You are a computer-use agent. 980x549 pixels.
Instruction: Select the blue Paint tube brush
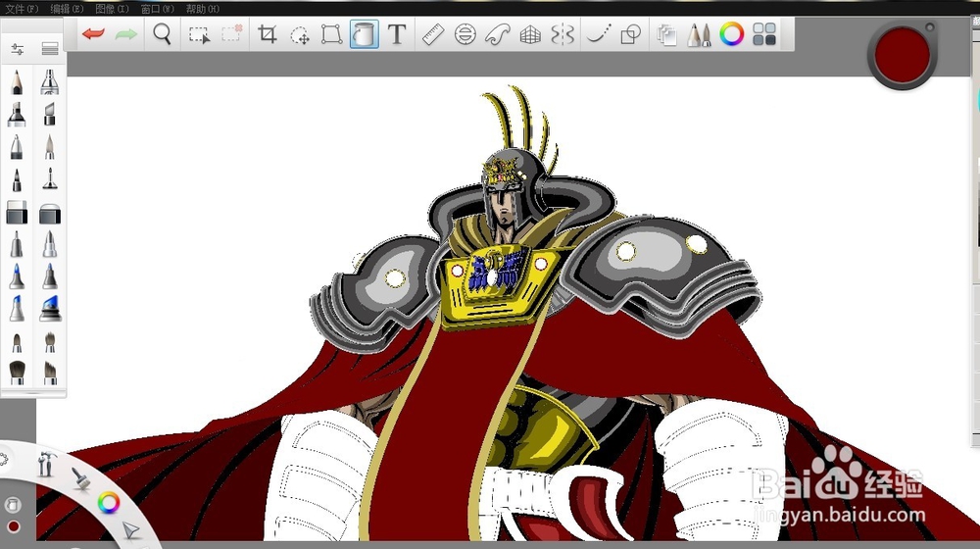tap(17, 308)
